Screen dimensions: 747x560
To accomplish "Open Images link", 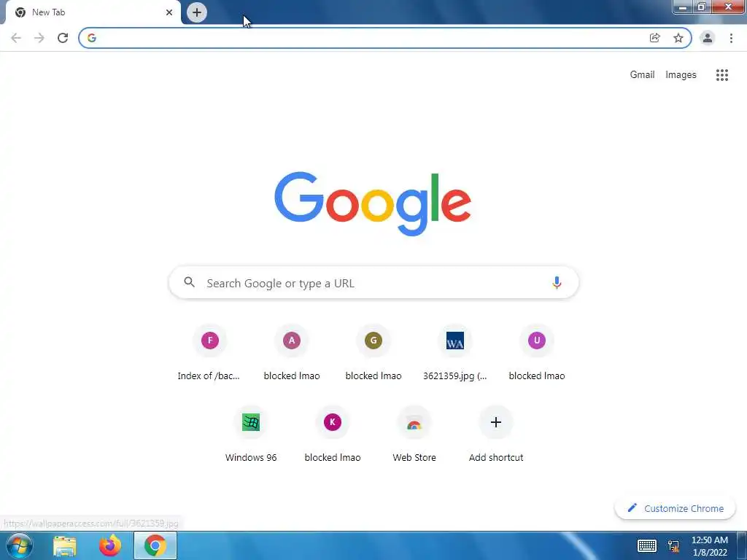I will (681, 75).
